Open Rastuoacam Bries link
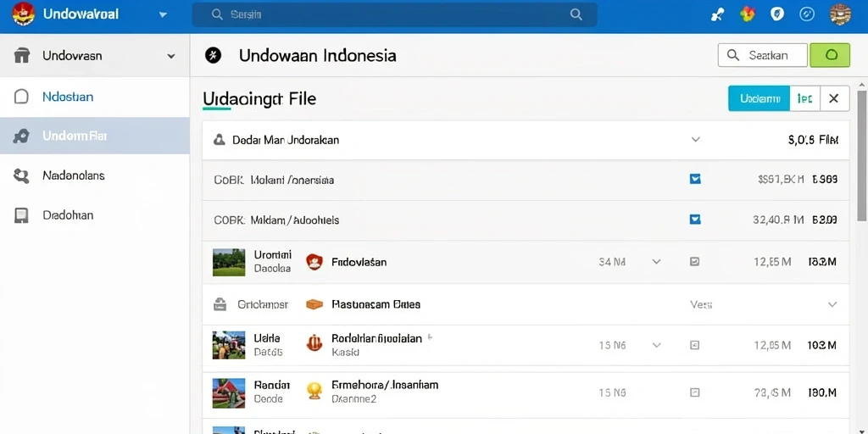868x434 pixels. [x=376, y=304]
